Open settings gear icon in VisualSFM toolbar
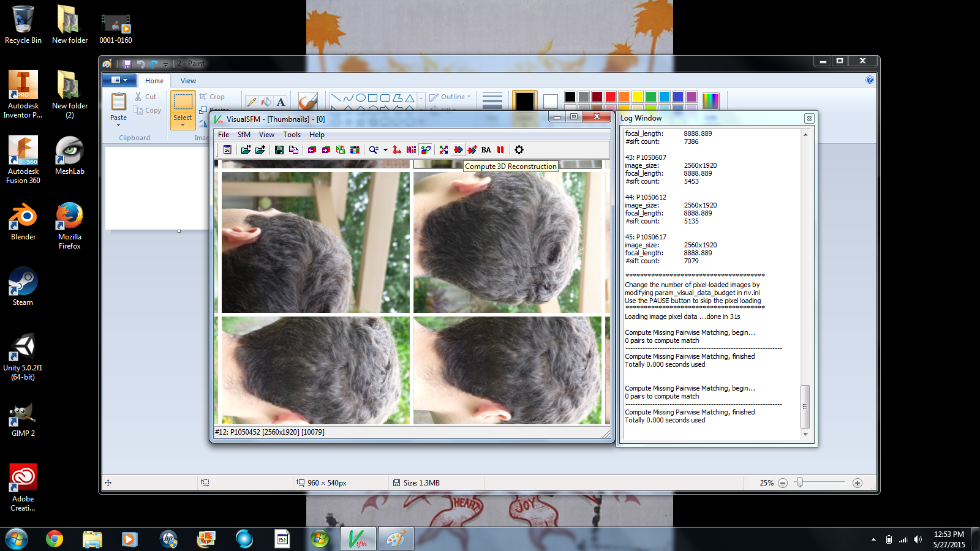 click(x=519, y=150)
